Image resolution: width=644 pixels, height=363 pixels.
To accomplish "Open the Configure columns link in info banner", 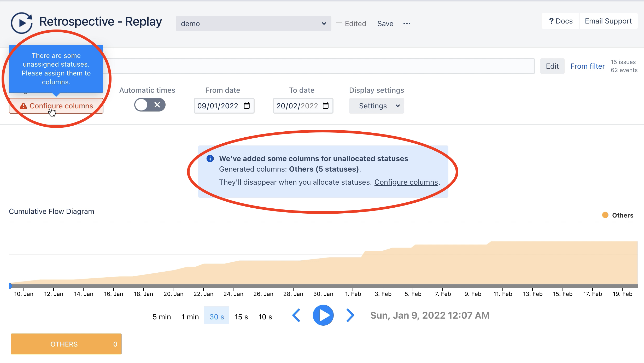I will (406, 182).
